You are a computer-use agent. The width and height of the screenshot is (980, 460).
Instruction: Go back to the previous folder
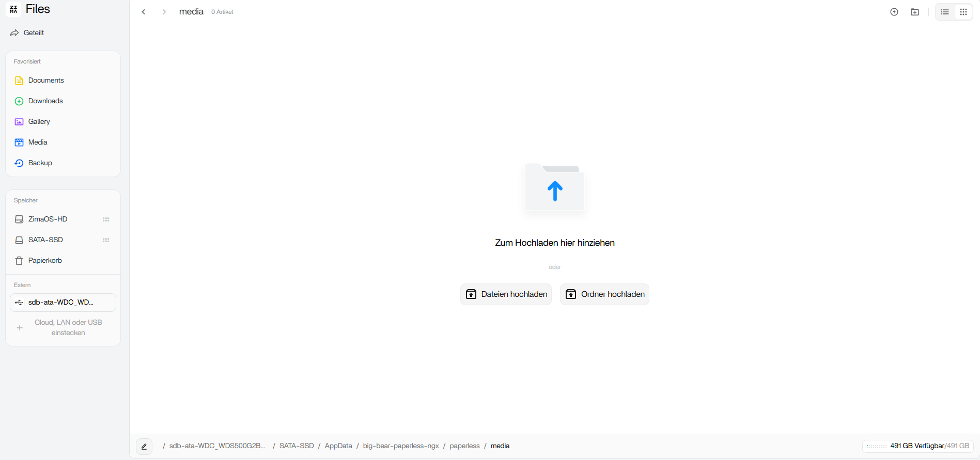click(x=144, y=12)
